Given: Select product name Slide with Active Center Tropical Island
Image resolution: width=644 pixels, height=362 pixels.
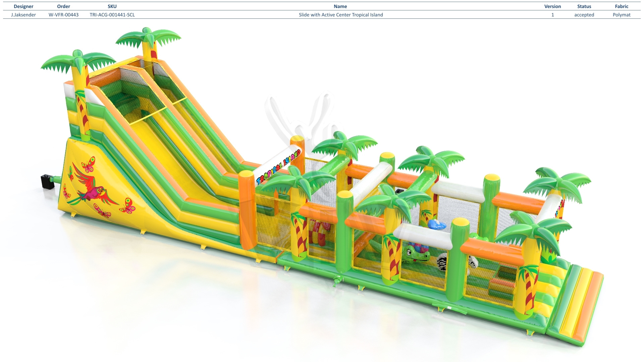Looking at the screenshot, I should point(341,15).
